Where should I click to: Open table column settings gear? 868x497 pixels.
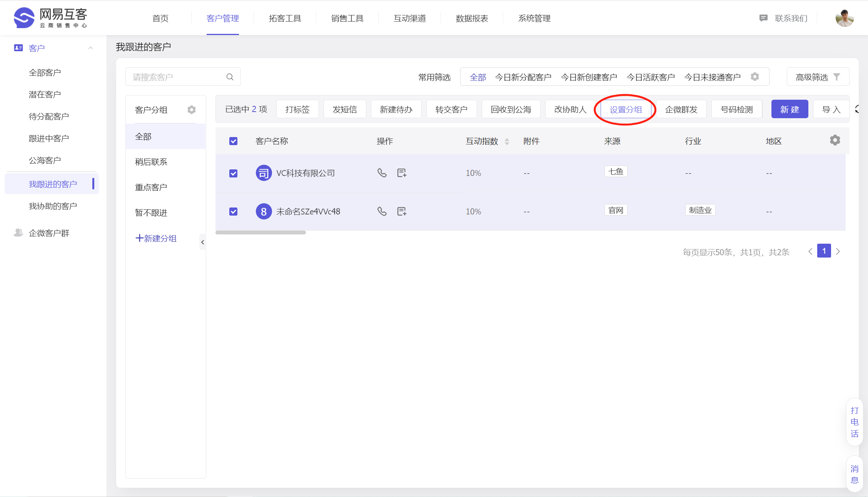pyautogui.click(x=835, y=140)
